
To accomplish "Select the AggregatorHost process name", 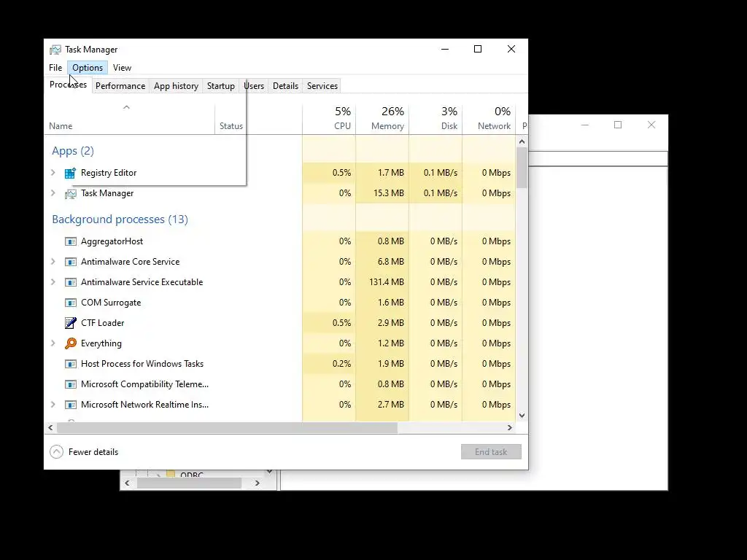I will pyautogui.click(x=112, y=241).
